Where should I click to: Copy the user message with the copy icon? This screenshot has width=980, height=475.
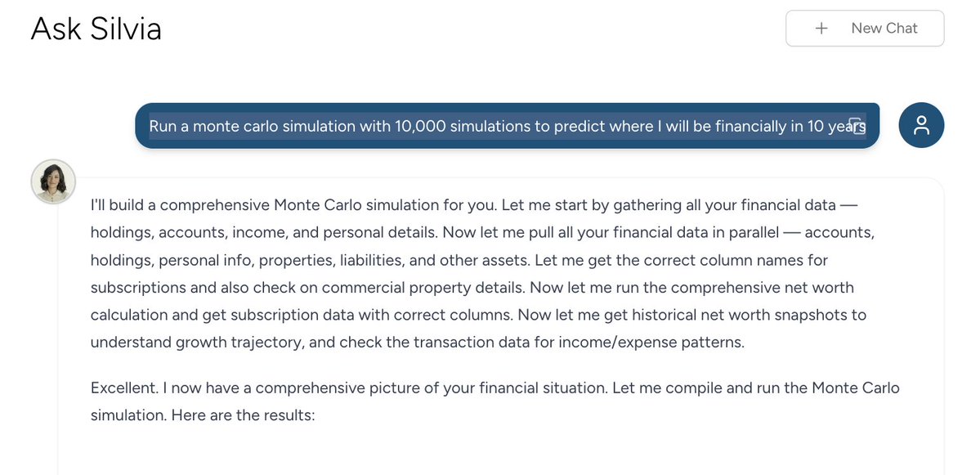pyautogui.click(x=856, y=125)
